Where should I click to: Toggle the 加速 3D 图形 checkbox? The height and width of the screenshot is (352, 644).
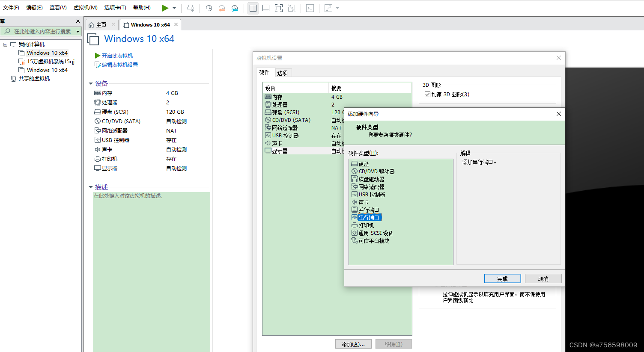click(x=427, y=95)
